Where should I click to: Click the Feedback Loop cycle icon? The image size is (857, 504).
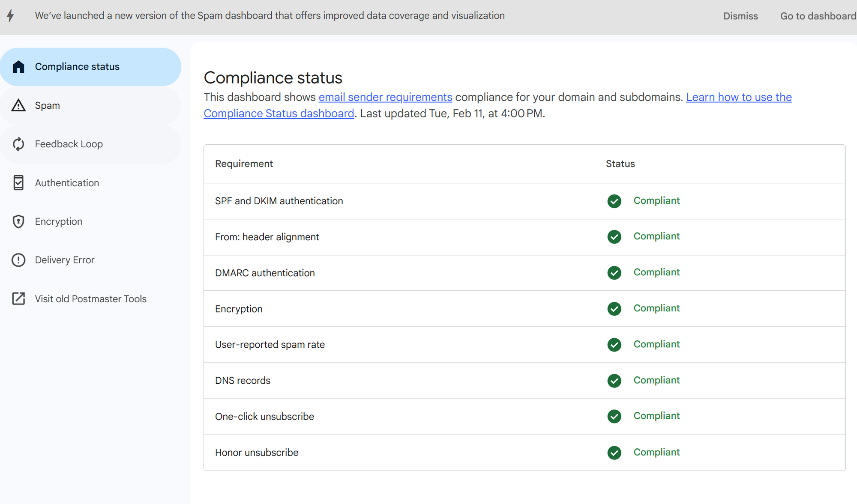click(18, 144)
